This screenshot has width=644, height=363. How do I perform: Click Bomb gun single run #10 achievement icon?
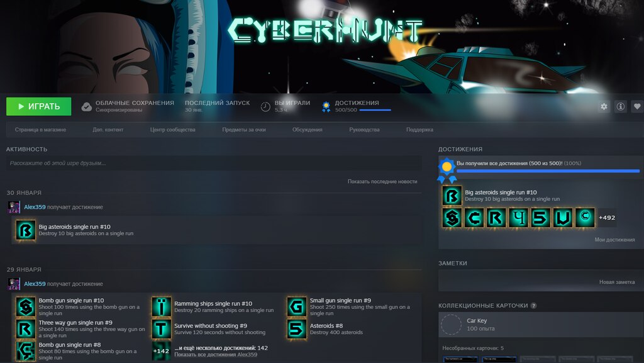(x=25, y=307)
